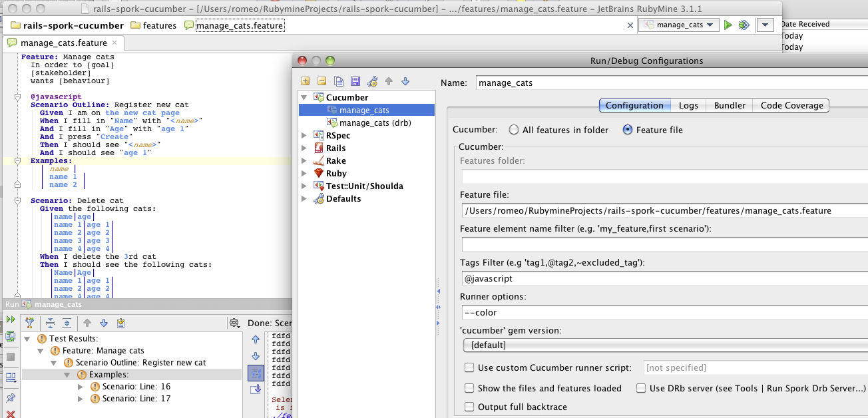Expand the Ruby configurations node
The width and height of the screenshot is (868, 418).
(x=305, y=174)
